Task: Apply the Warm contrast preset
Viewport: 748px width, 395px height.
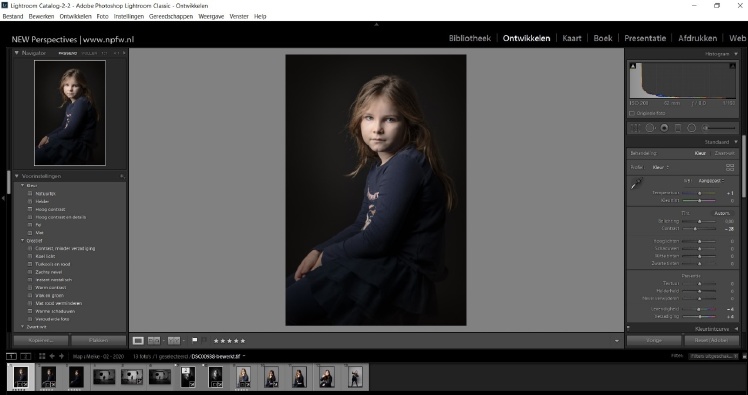Action: coord(51,288)
